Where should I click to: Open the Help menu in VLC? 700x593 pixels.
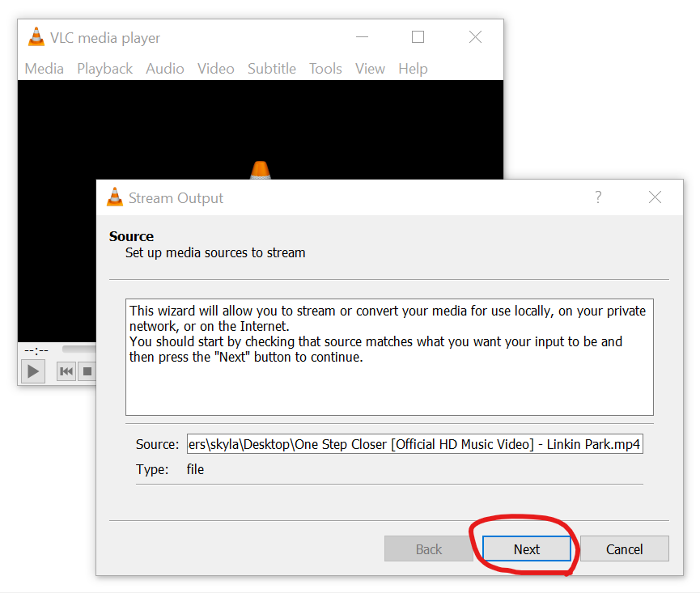click(x=413, y=69)
